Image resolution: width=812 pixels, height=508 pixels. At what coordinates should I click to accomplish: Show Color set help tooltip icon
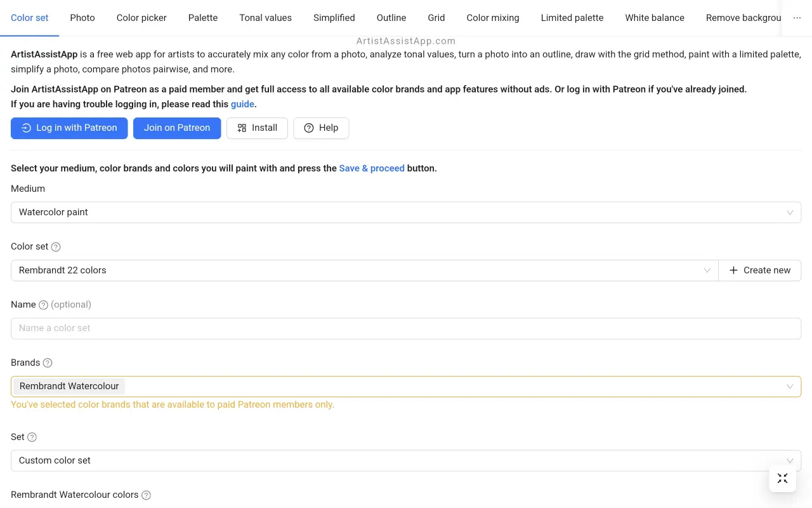click(56, 246)
